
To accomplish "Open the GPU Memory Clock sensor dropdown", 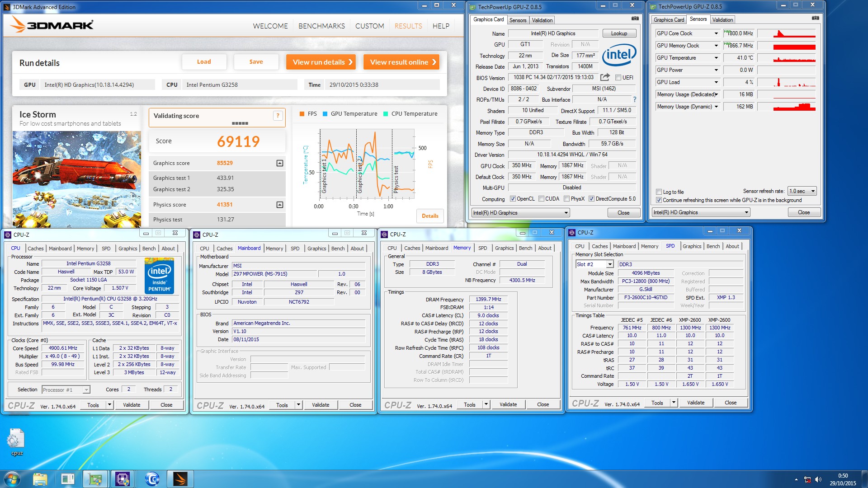I will [716, 46].
